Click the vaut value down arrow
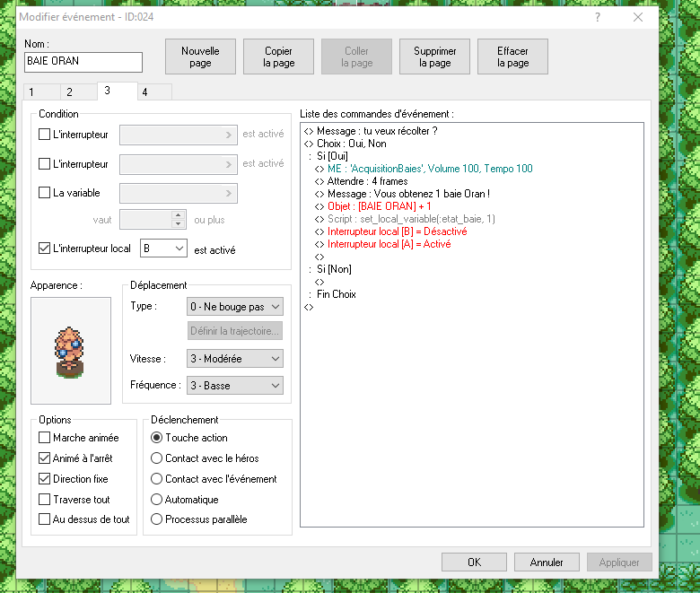The image size is (700, 593). [178, 224]
